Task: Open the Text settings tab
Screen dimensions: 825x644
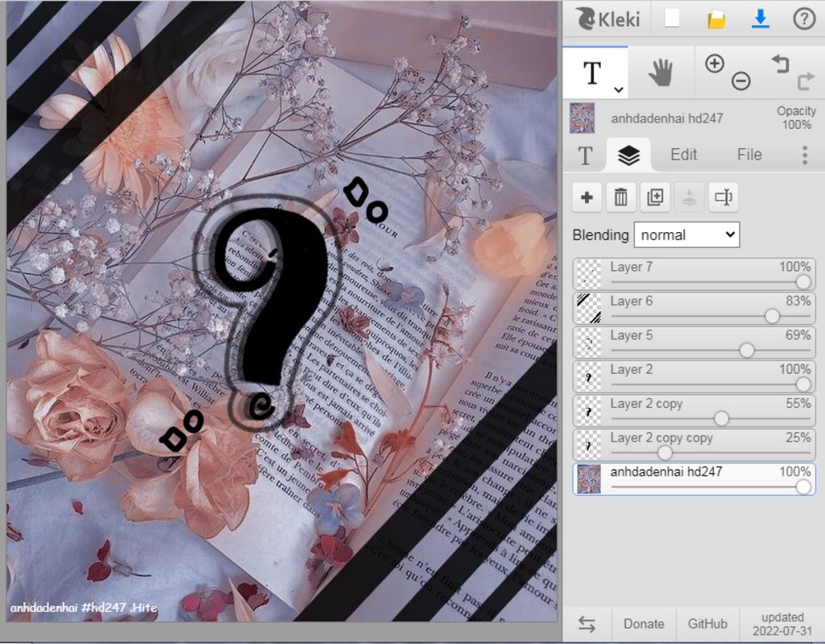Action: pyautogui.click(x=585, y=156)
